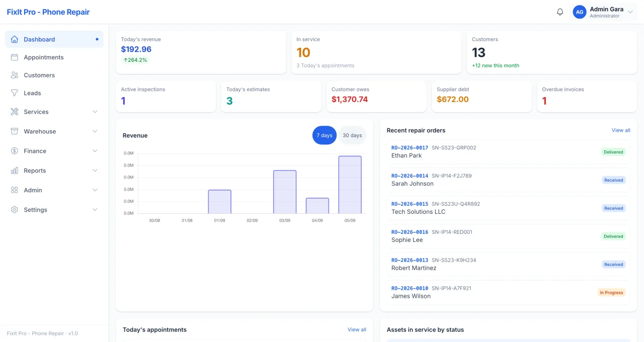Viewport: 644px width, 342px height.
Task: Open the Active inspections card
Action: [x=166, y=97]
